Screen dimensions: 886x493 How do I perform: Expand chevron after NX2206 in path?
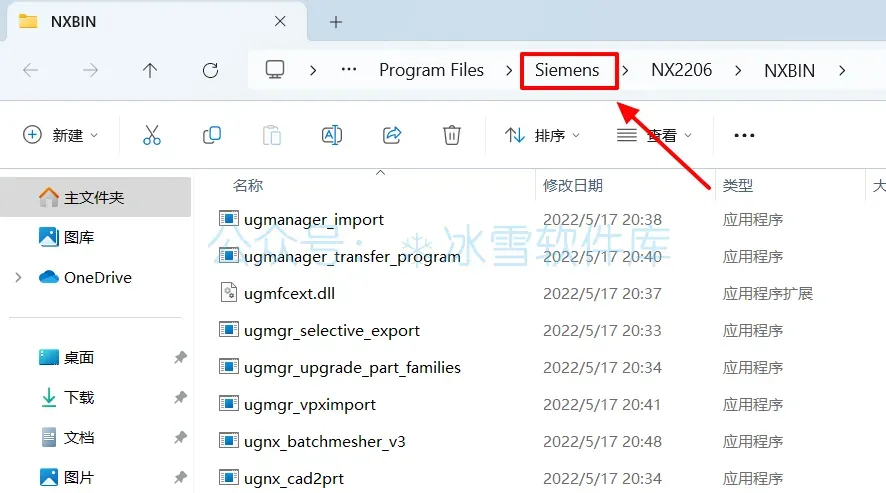coord(738,71)
